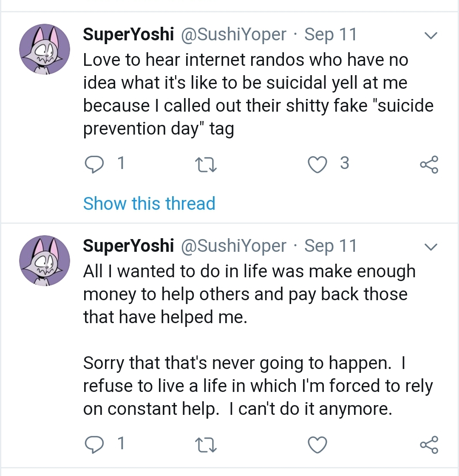This screenshot has width=459, height=476.
Task: Share the first tweet
Action: (429, 165)
